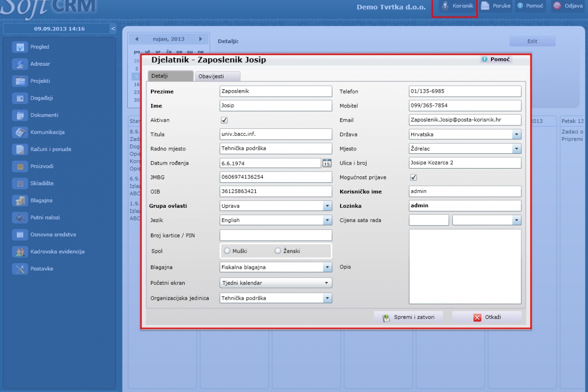Open the Komunikacija sidebar icon
588x392 pixels.
point(20,132)
